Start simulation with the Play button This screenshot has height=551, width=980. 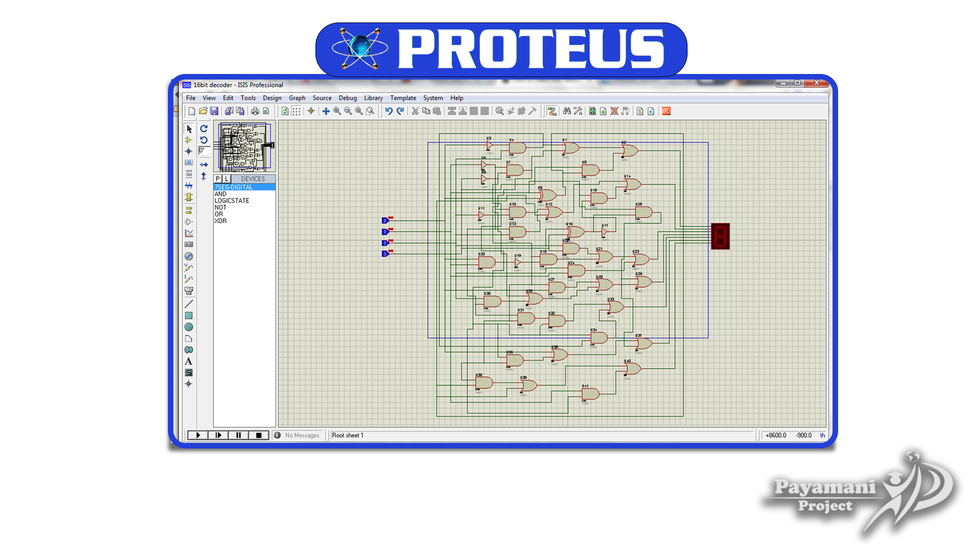pyautogui.click(x=198, y=435)
